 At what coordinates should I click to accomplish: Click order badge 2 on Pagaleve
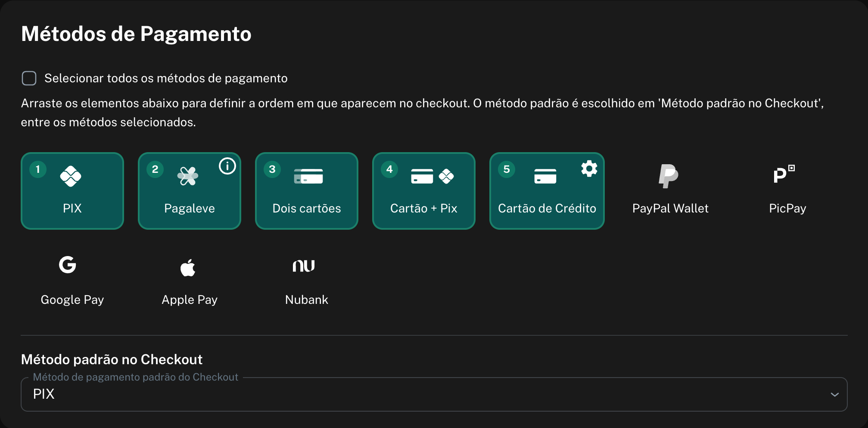coord(155,169)
